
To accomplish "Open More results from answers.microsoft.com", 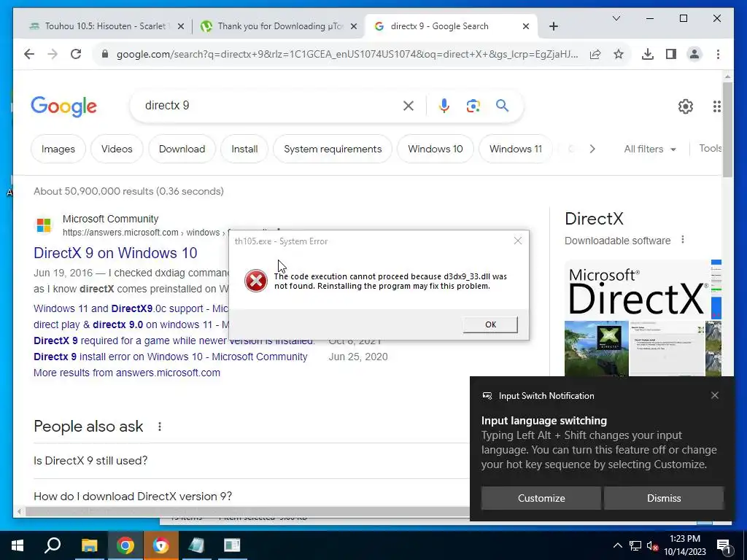I will 127,373.
